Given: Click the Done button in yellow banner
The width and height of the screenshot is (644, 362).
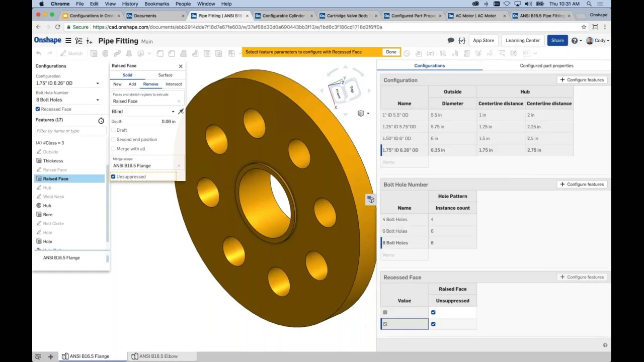Looking at the screenshot, I should [391, 52].
